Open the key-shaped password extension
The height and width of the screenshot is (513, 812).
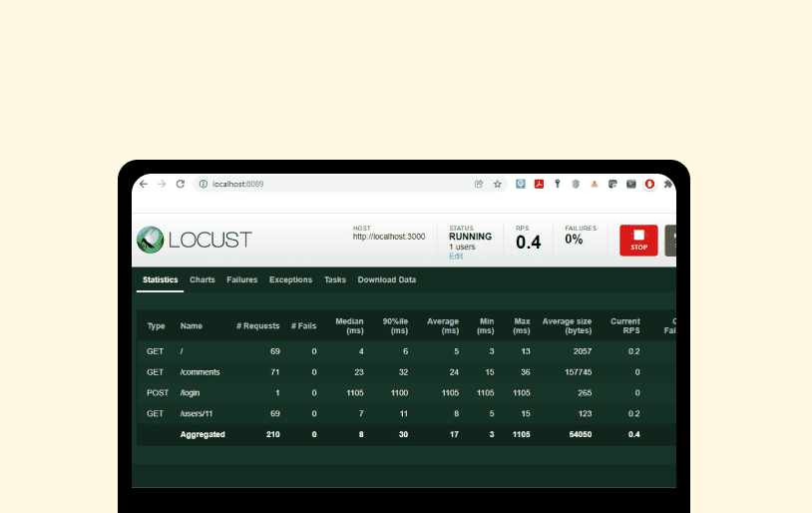(558, 184)
